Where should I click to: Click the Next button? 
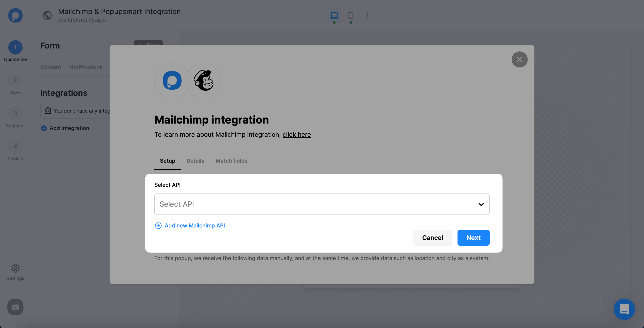473,238
